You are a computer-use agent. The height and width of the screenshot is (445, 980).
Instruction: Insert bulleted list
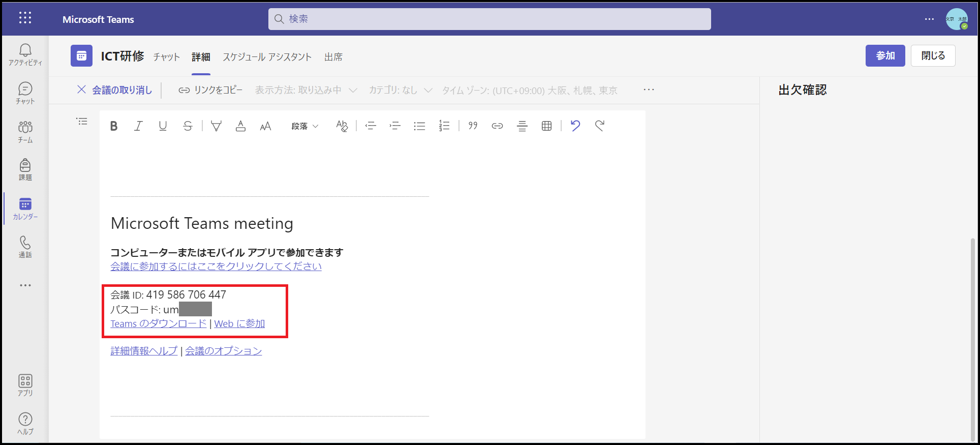(x=419, y=126)
